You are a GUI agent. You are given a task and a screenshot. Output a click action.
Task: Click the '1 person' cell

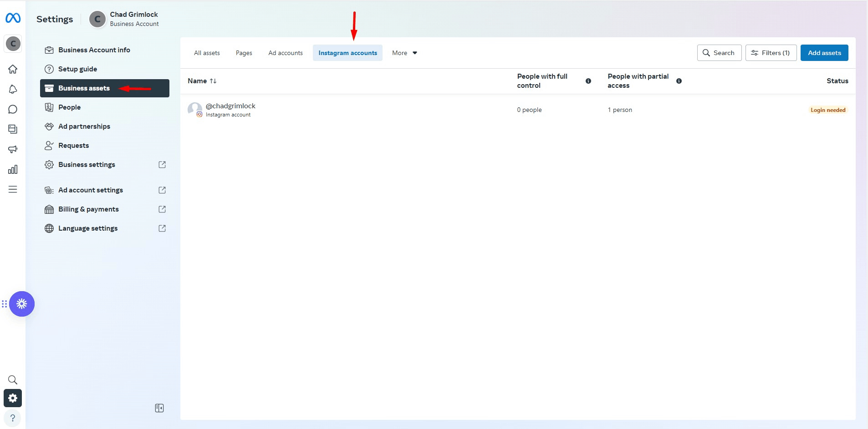(x=620, y=110)
